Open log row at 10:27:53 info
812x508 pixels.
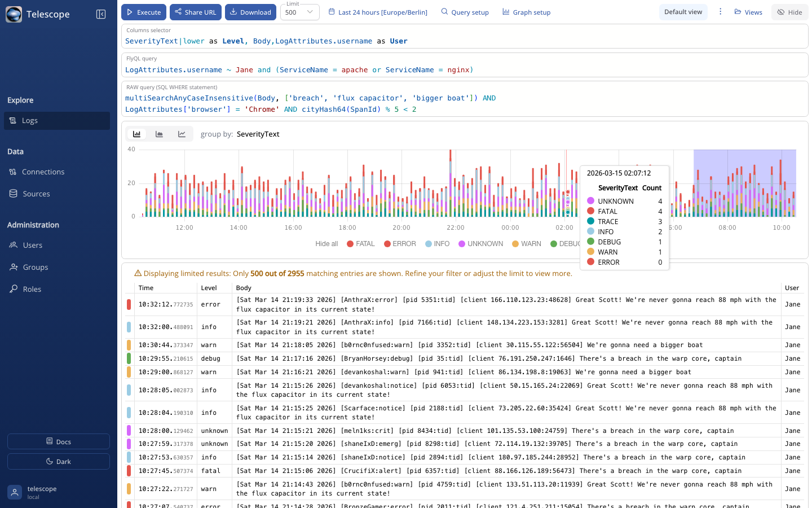(465, 457)
